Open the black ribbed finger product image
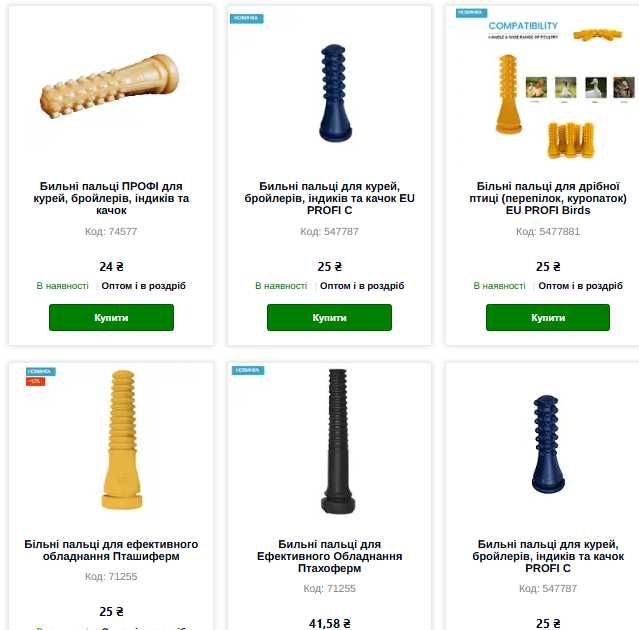Screen dimensions: 639x630 coord(338,441)
